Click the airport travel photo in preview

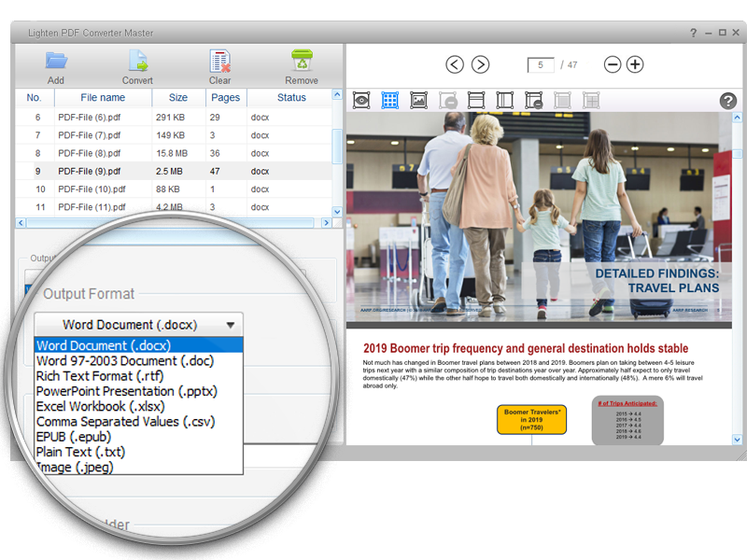(x=539, y=217)
